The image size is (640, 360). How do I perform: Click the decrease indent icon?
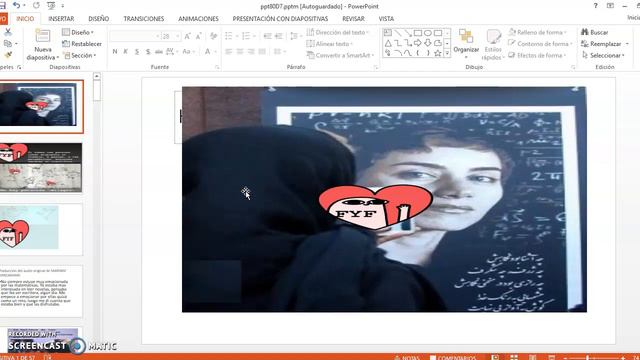point(267,36)
